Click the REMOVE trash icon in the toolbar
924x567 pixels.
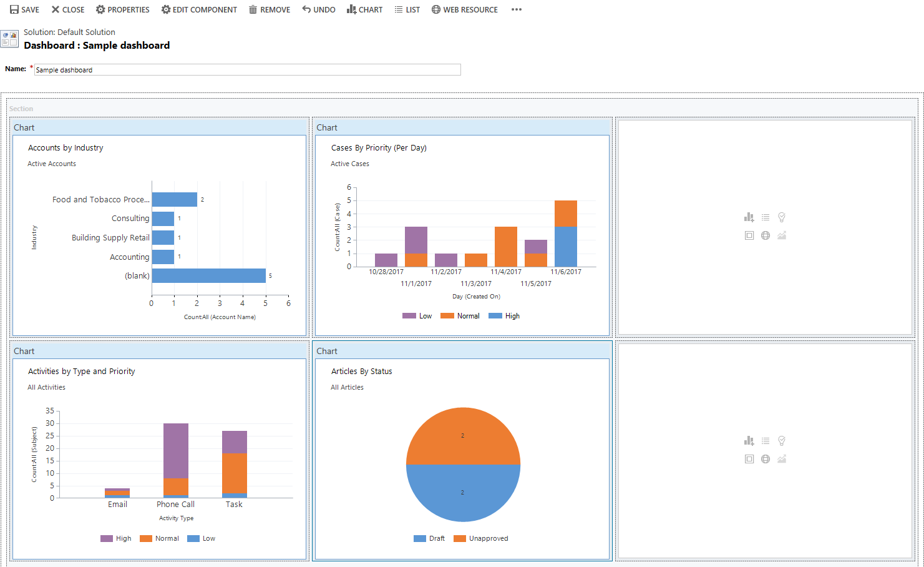point(254,9)
